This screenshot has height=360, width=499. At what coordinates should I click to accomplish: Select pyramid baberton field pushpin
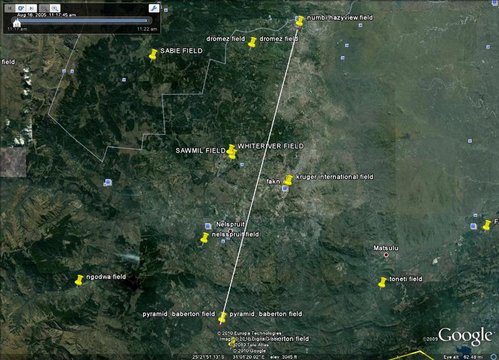tap(222, 318)
